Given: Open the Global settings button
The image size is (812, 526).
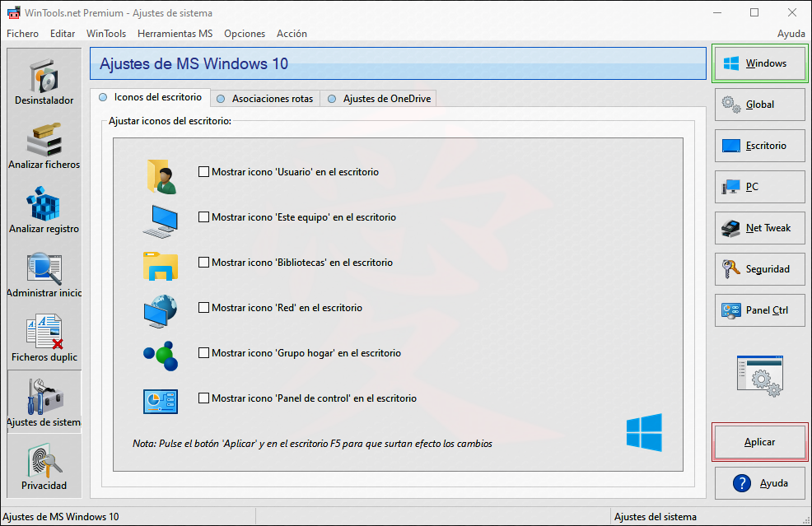Looking at the screenshot, I should (x=759, y=105).
